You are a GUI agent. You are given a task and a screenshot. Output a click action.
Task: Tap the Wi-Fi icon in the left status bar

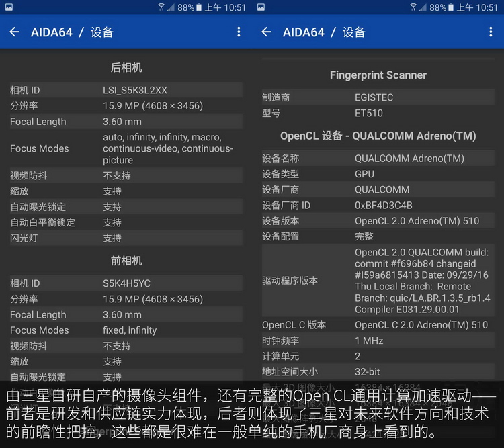161,7
